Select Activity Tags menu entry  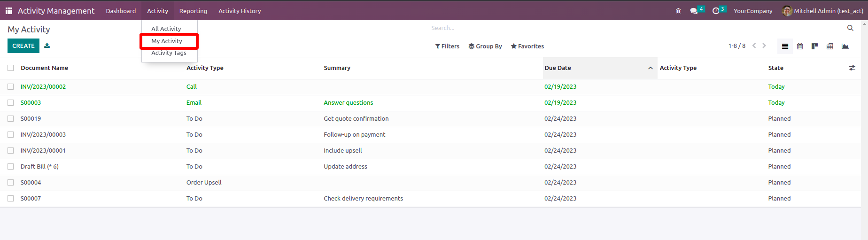[169, 53]
